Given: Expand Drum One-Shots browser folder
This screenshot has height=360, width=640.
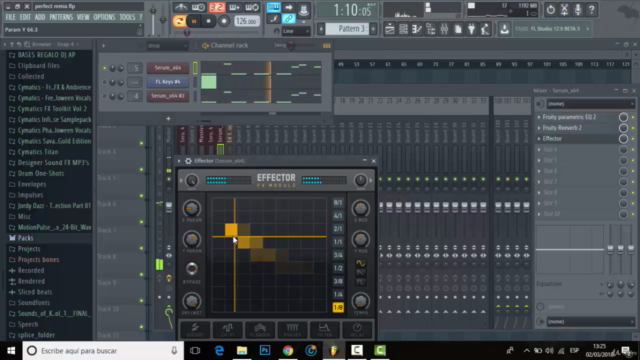Looking at the screenshot, I should [x=41, y=173].
